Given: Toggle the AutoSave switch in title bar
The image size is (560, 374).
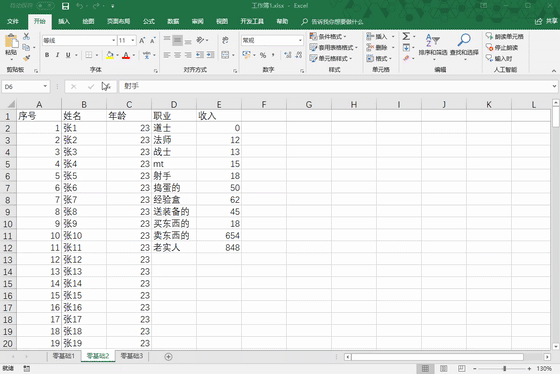Looking at the screenshot, I should 45,6.
